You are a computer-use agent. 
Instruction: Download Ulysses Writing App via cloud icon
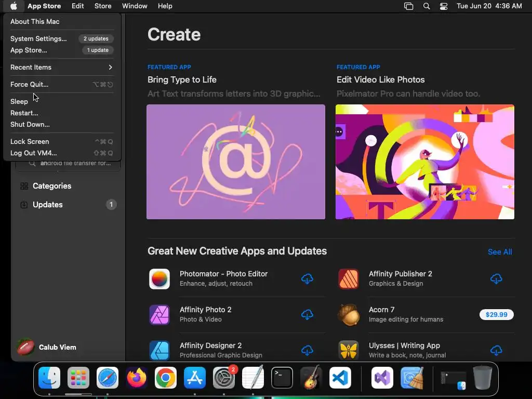coord(496,350)
